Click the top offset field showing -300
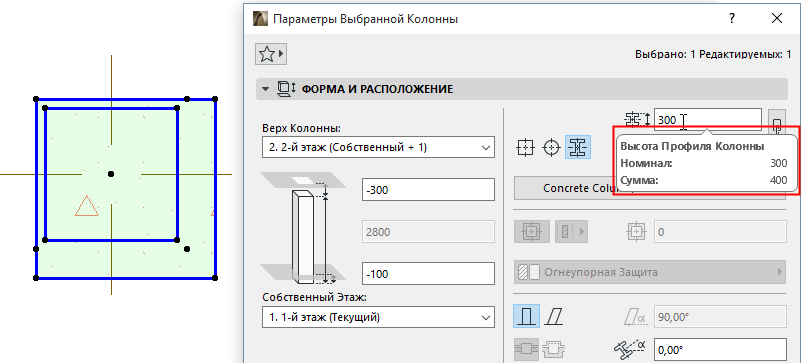 pos(428,189)
